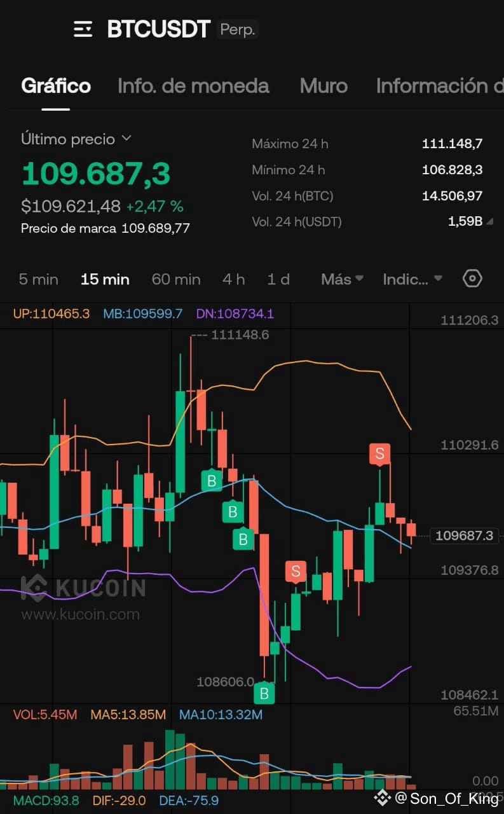Select the 1 d timeframe
504x814 pixels.
click(278, 279)
